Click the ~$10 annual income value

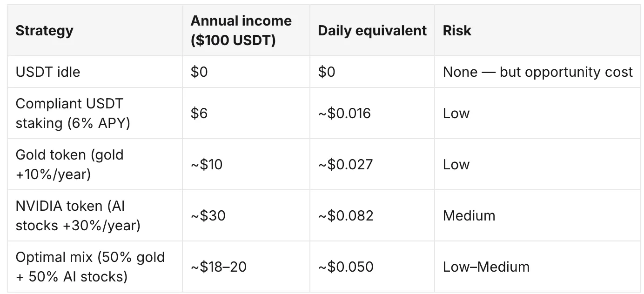[206, 165]
